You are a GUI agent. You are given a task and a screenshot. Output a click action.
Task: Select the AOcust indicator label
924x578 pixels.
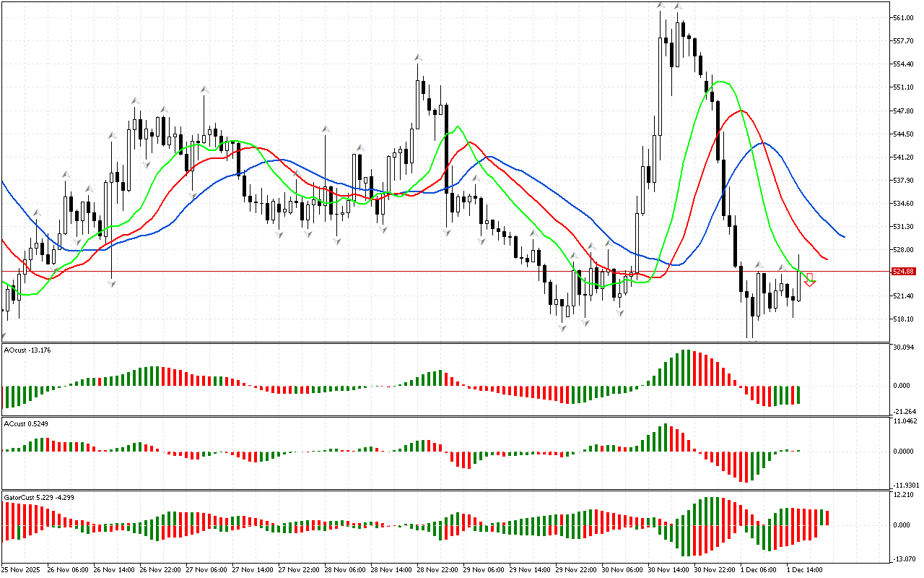[27, 350]
